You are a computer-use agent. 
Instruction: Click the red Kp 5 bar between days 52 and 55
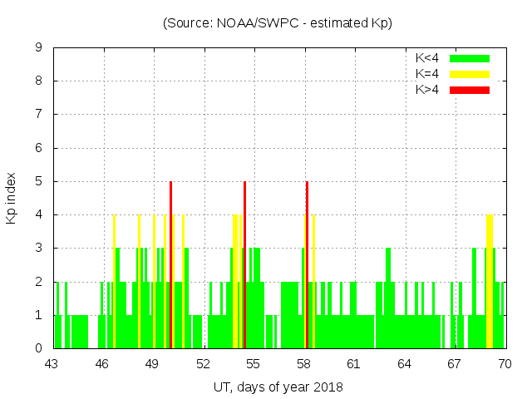pos(244,264)
